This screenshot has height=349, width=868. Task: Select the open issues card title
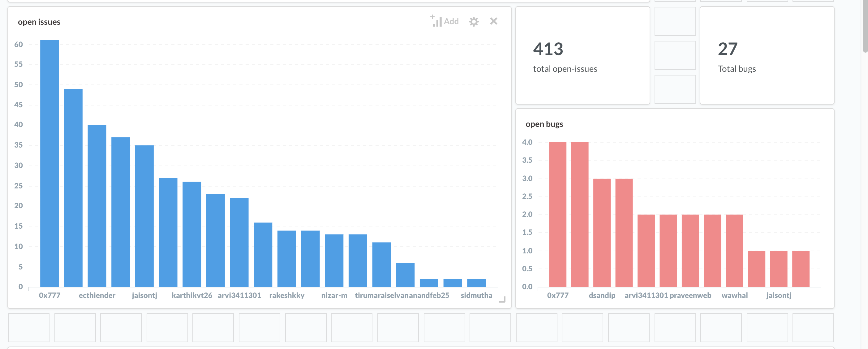[x=39, y=22]
